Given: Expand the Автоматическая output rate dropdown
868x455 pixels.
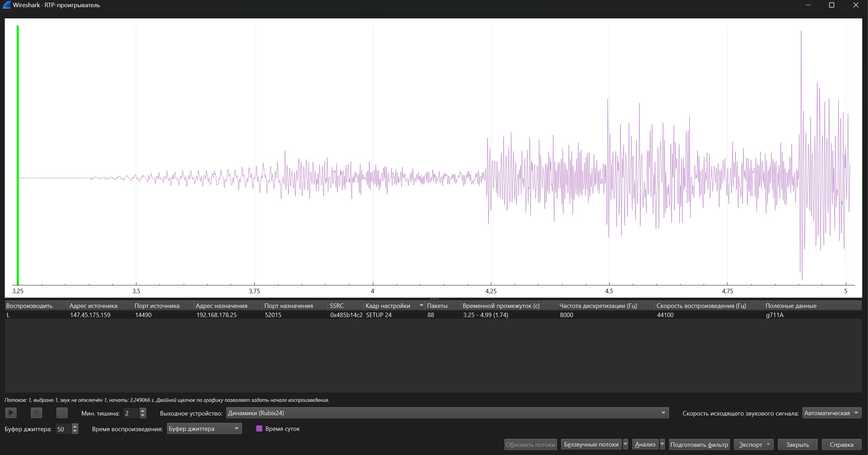Looking at the screenshot, I should pyautogui.click(x=831, y=413).
